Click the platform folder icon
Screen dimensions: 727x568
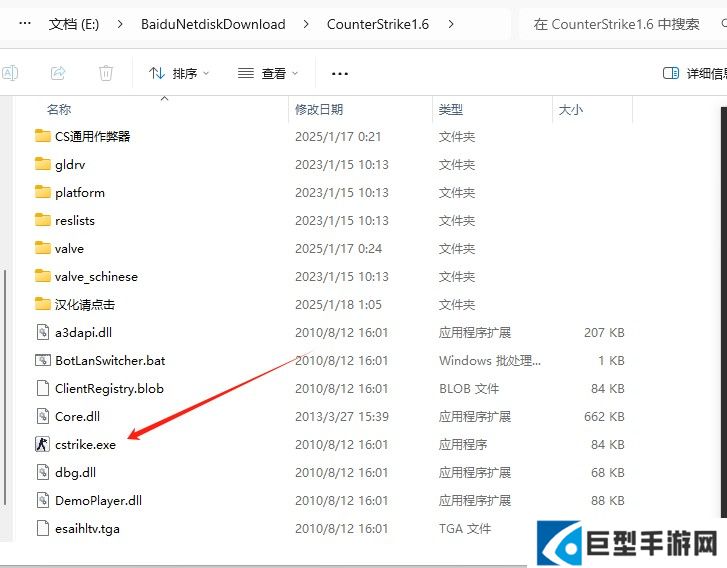pyautogui.click(x=43, y=192)
